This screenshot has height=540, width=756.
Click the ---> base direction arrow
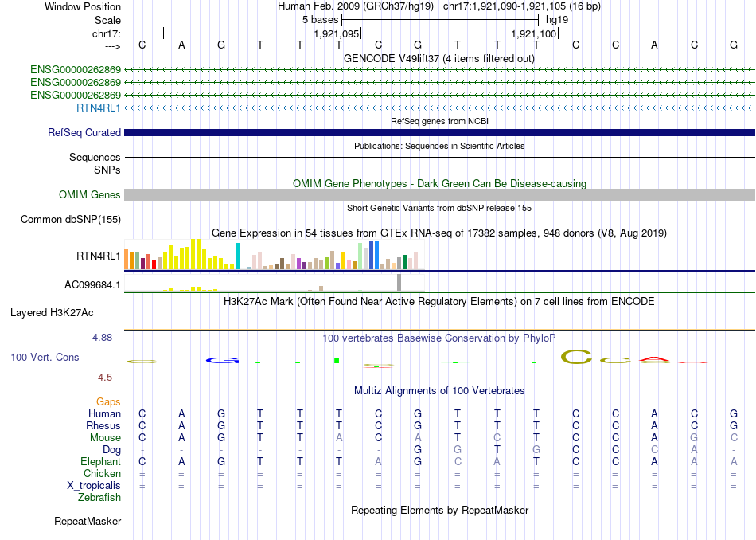point(112,46)
